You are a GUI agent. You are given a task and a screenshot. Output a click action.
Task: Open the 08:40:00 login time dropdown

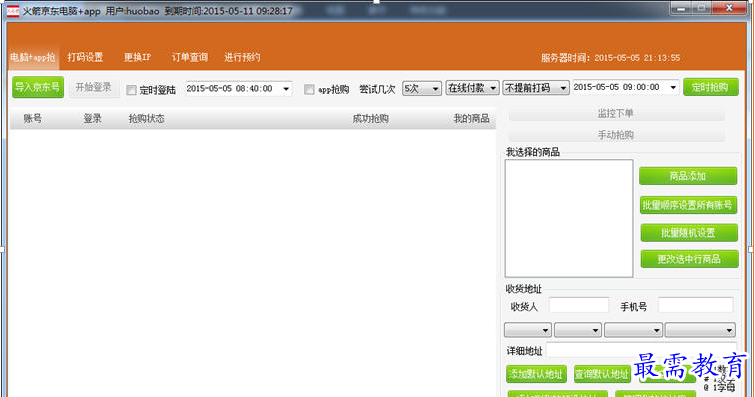pos(286,89)
